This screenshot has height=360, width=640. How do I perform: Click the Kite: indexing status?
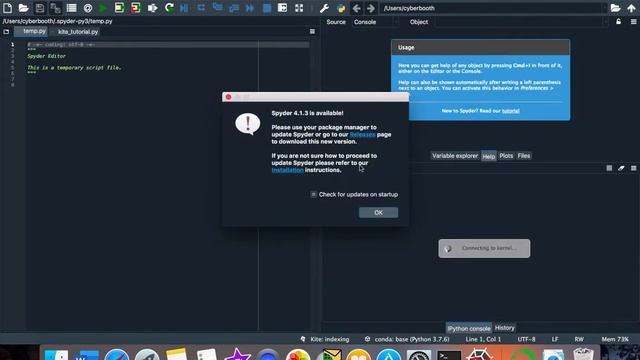click(x=325, y=339)
